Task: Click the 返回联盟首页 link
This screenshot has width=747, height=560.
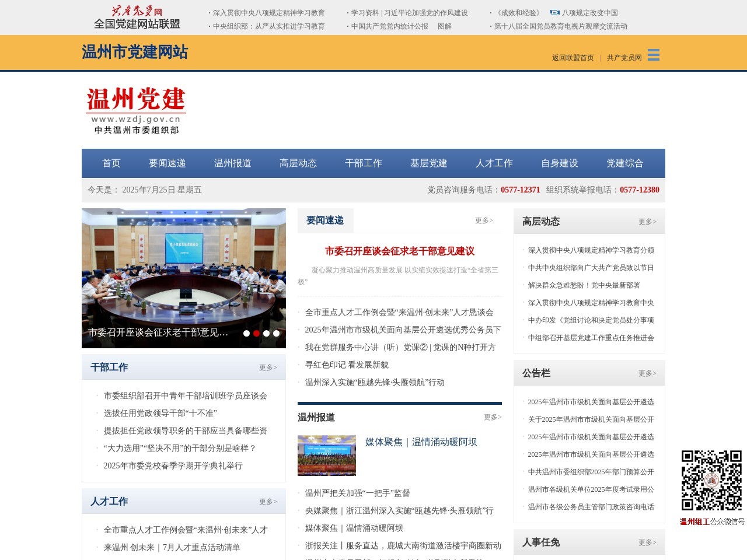Action: point(571,58)
